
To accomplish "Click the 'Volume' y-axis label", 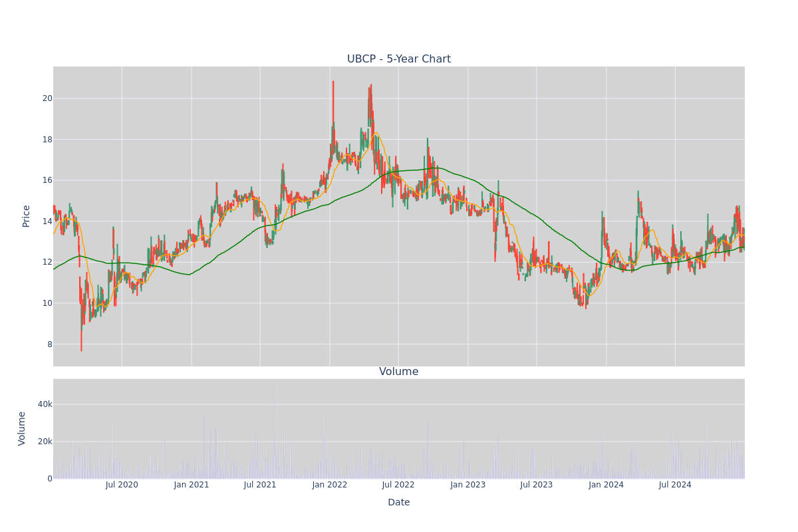I will click(x=23, y=428).
